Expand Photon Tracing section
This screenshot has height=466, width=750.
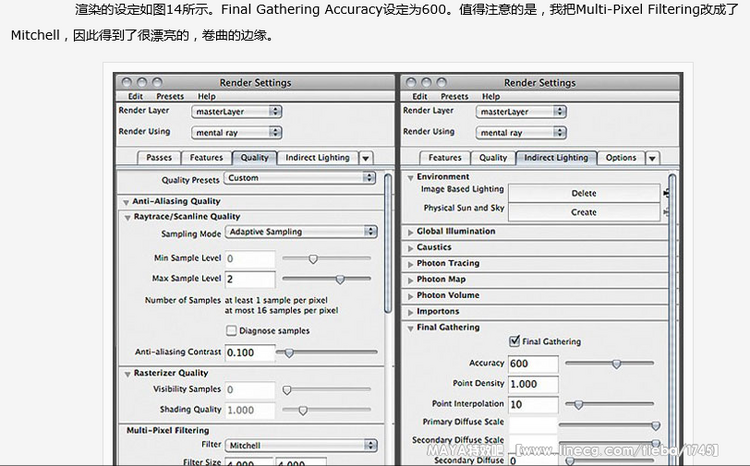coord(410,264)
